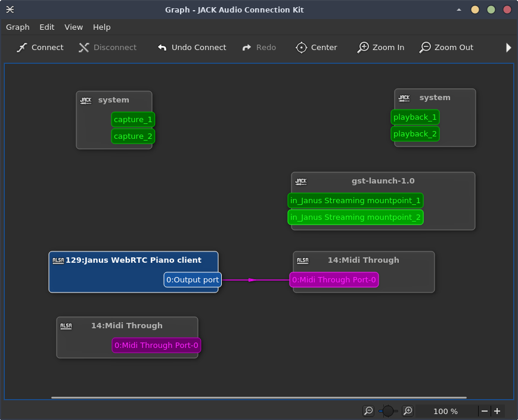
Task: Click the zoom slider handle in status bar
Action: coord(388,411)
